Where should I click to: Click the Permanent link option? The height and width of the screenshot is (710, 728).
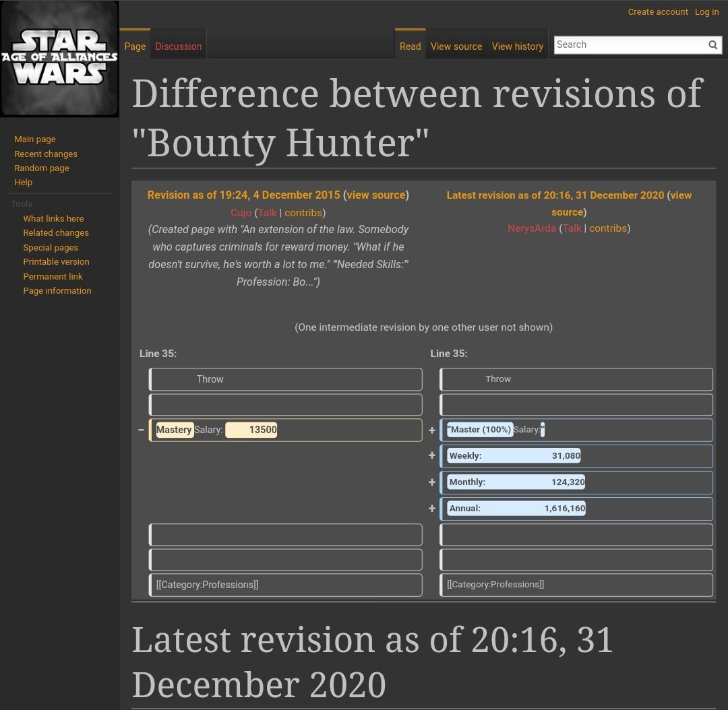[x=53, y=276]
